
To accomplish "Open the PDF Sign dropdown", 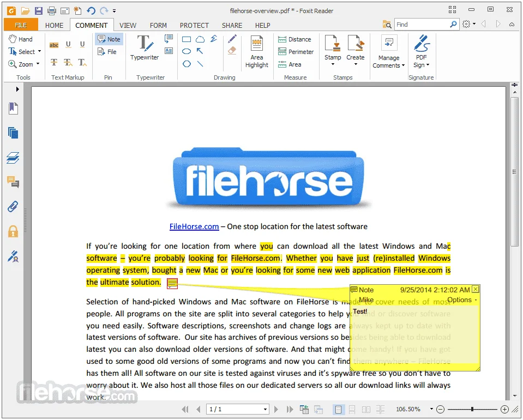I will (428, 65).
